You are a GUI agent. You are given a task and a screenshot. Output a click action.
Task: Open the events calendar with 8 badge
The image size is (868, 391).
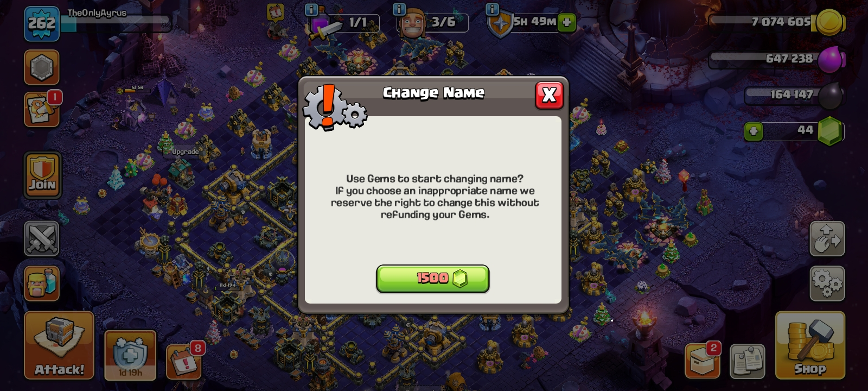pos(184,361)
